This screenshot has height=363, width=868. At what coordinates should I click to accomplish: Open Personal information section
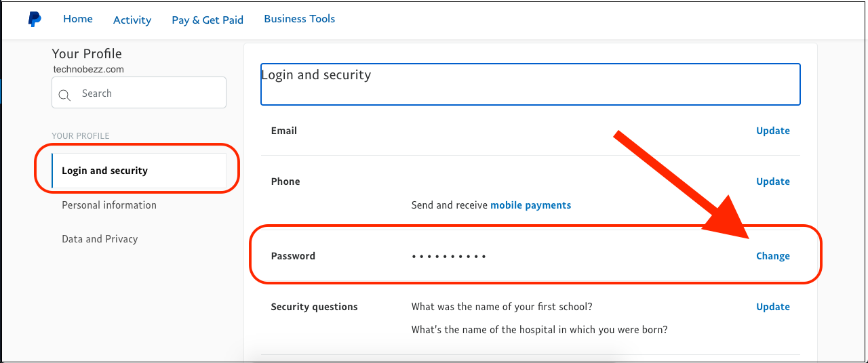[x=109, y=205]
